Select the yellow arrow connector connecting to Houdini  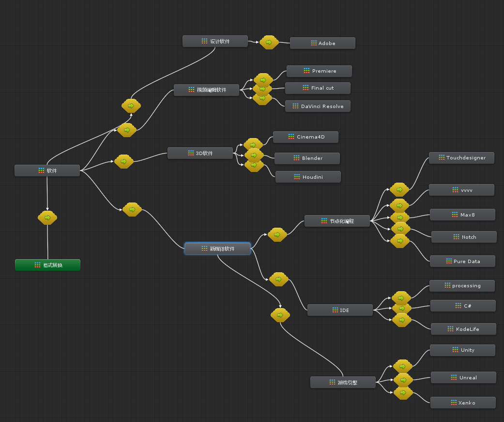tap(254, 166)
